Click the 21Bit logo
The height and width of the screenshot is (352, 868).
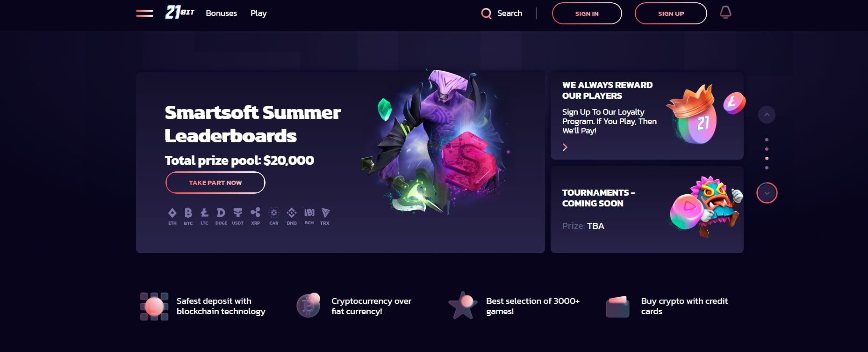(x=179, y=13)
